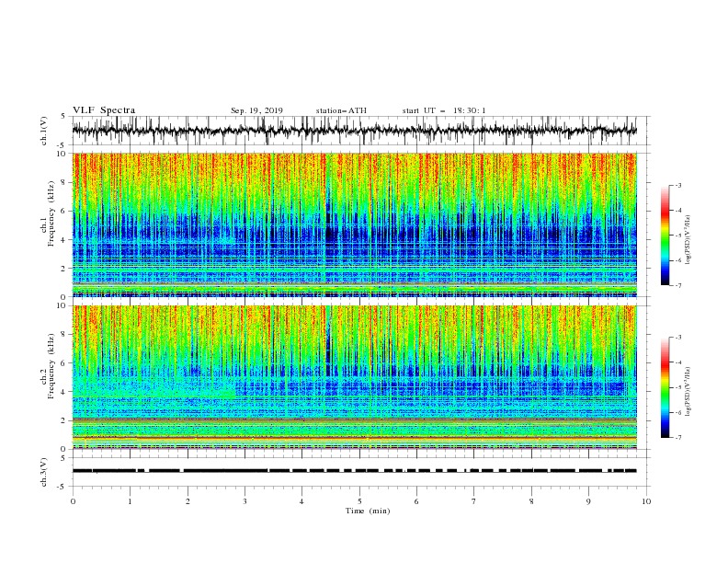Click inside the ch.1 spectrogram panel
This screenshot has width=728, height=563.
(354, 224)
